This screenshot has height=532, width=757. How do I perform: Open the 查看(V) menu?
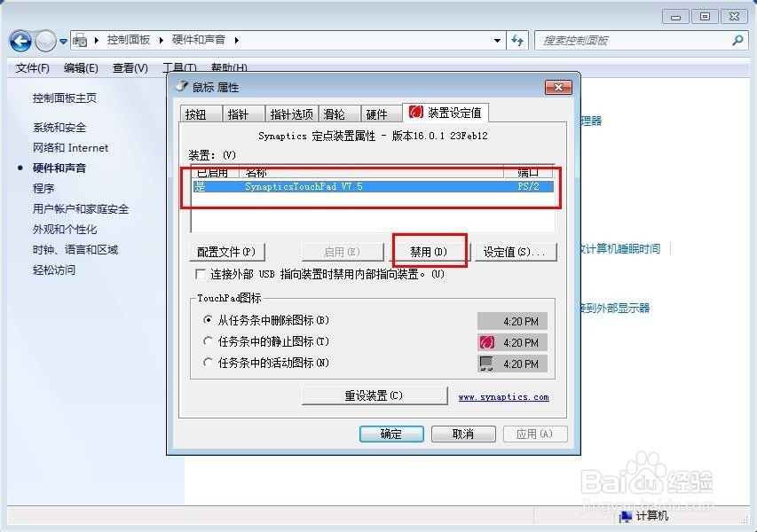130,68
